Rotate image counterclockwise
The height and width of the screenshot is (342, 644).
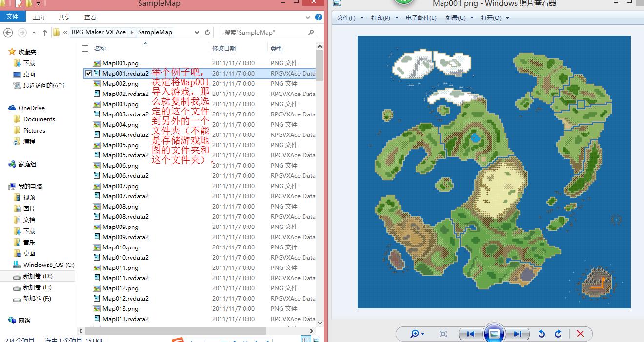point(542,334)
